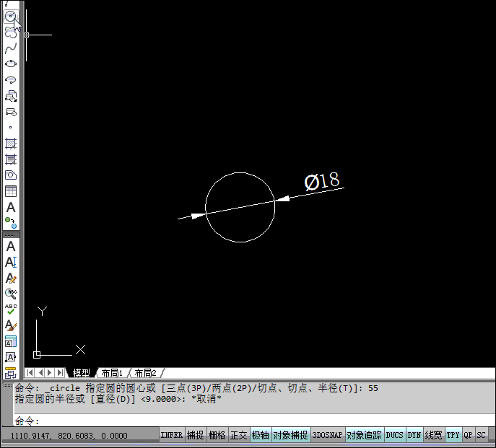Switch to the 布局2 layout tab
The image size is (496, 448).
pyautogui.click(x=146, y=373)
